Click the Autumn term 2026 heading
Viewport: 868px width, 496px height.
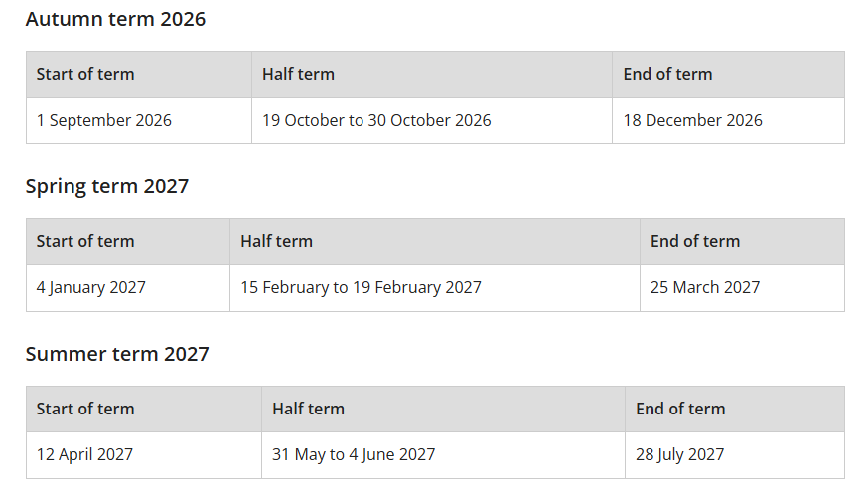pos(115,19)
